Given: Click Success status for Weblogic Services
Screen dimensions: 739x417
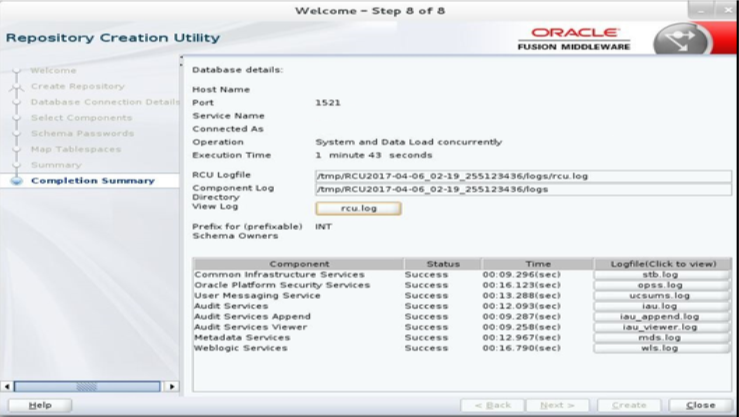Looking at the screenshot, I should click(x=426, y=348).
